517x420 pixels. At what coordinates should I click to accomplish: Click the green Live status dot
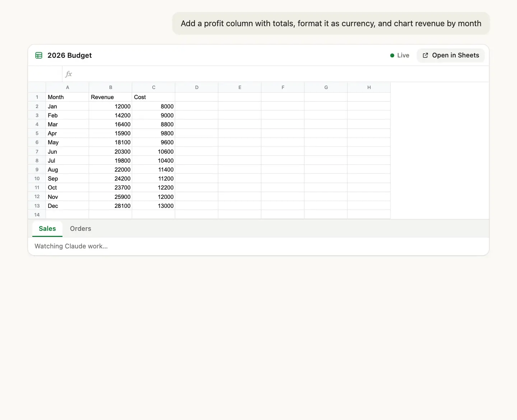pyautogui.click(x=392, y=55)
